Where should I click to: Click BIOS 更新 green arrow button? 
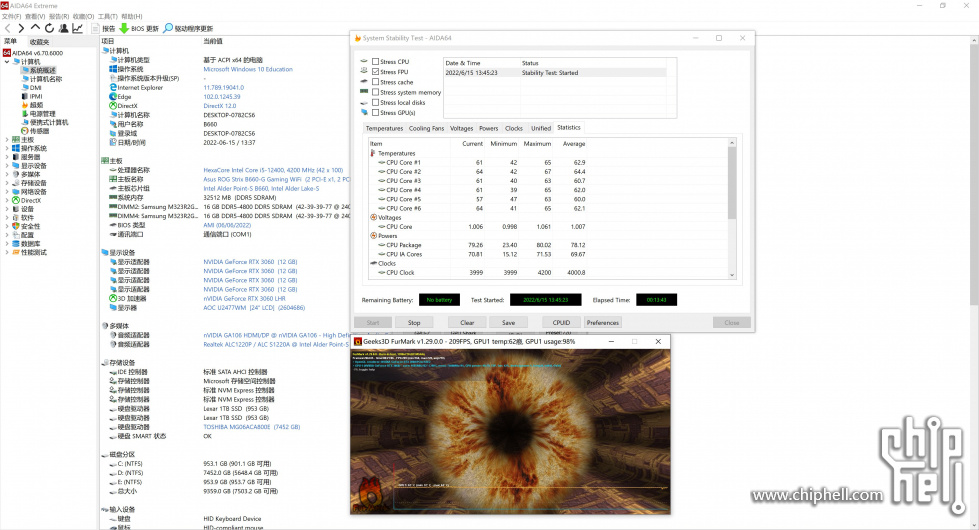(139, 28)
